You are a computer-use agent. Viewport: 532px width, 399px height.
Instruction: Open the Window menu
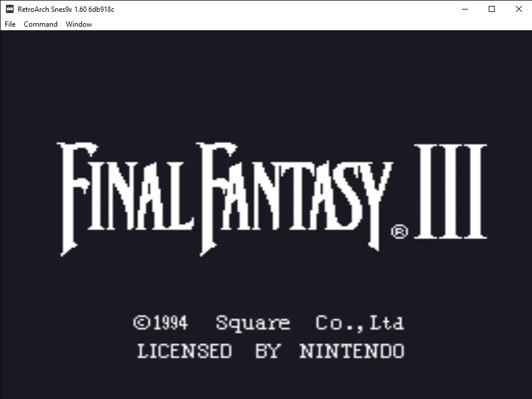tap(79, 24)
